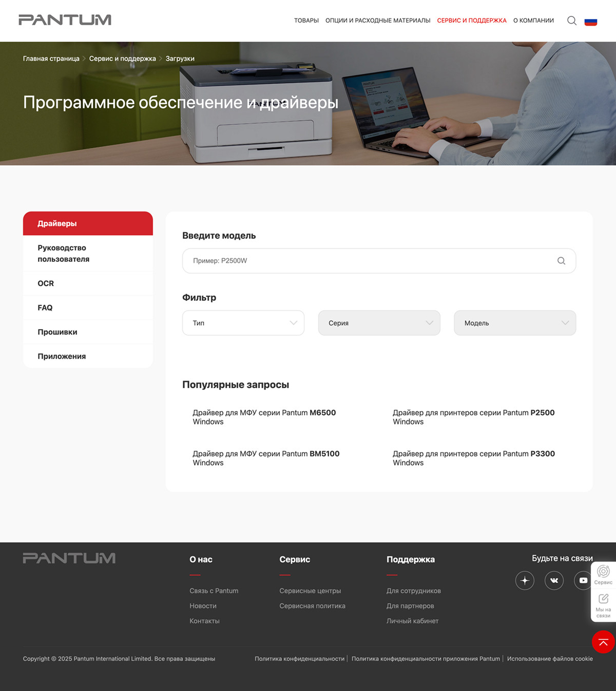
Task: Click the Pantum logo in header
Action: pyautogui.click(x=65, y=20)
